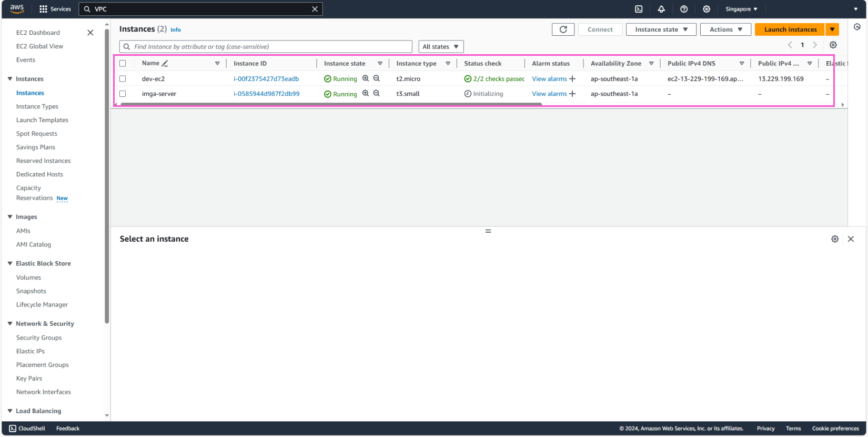Open Volumes in the sidebar
The image size is (868, 437).
click(x=28, y=277)
